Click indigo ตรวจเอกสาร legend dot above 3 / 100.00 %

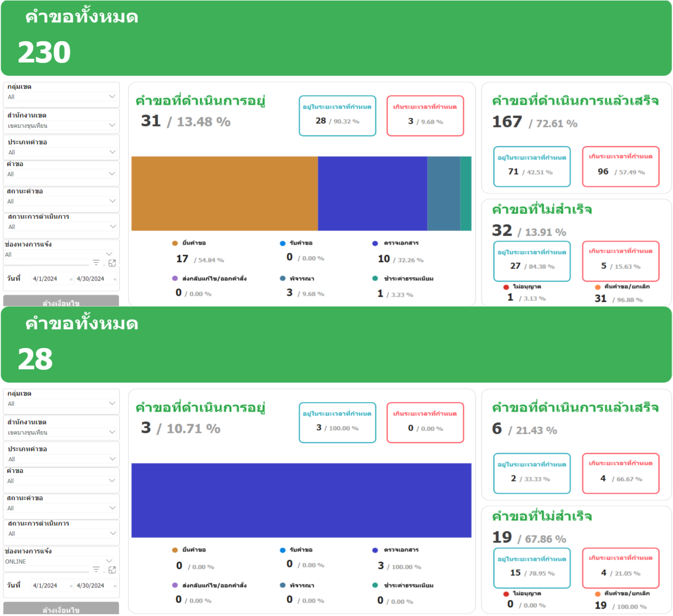375,550
